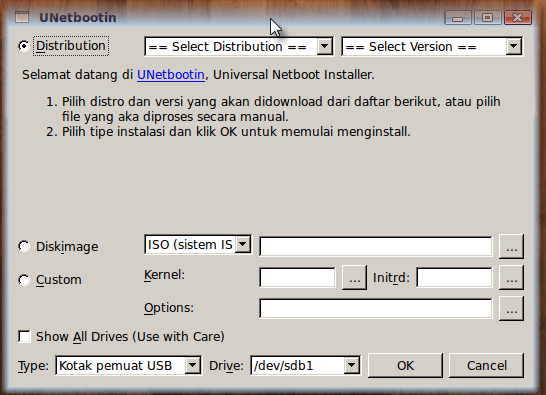Viewport: 546px width, 395px height.
Task: Browse for Options file button
Action: pyautogui.click(x=511, y=308)
